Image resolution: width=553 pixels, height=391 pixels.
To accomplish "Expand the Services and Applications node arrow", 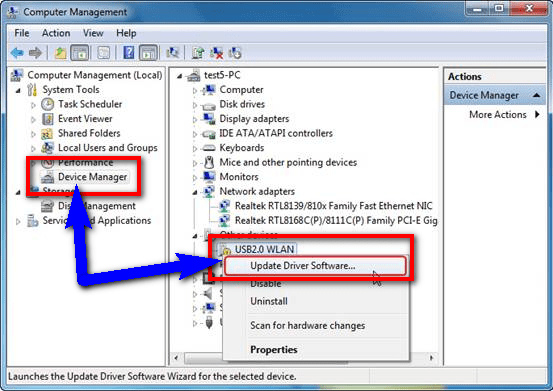I will tap(18, 221).
